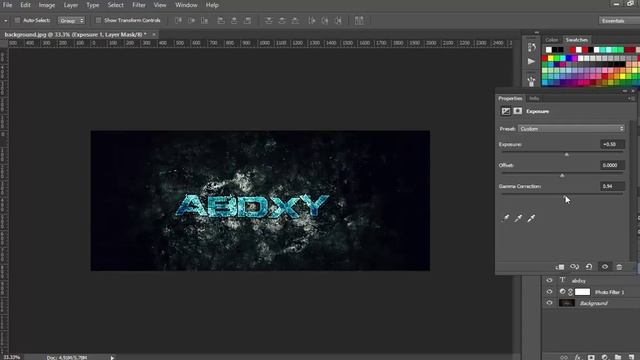Viewport: 640px width, 360px height.
Task: Switch to the Color tab
Action: [x=551, y=40]
